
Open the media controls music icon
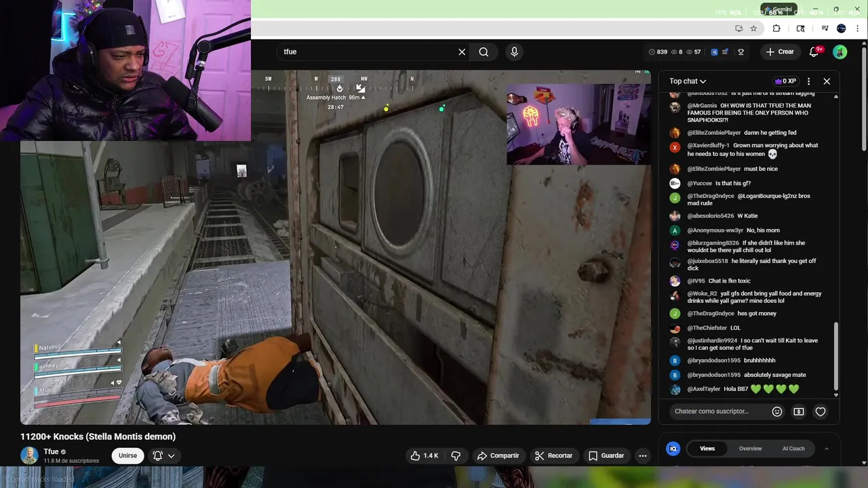pyautogui.click(x=825, y=28)
